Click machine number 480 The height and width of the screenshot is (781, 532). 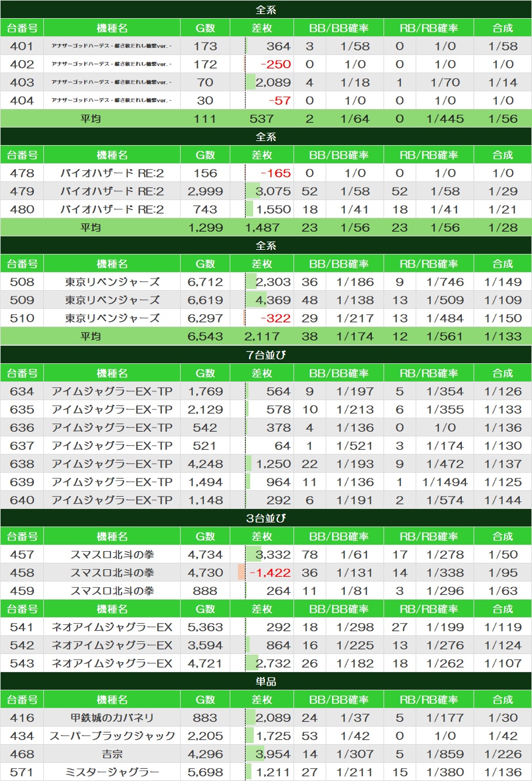[22, 209]
